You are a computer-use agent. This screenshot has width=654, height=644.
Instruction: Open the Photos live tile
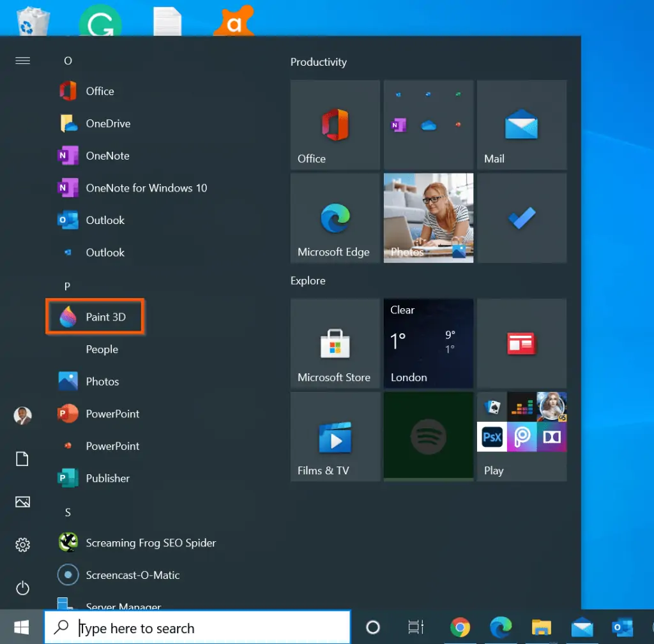tap(428, 218)
